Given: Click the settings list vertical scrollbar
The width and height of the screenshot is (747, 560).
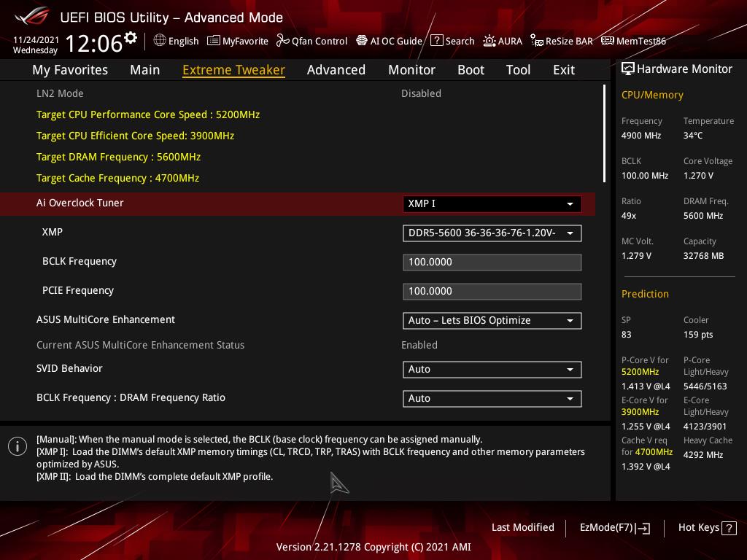Looking at the screenshot, I should tap(604, 133).
